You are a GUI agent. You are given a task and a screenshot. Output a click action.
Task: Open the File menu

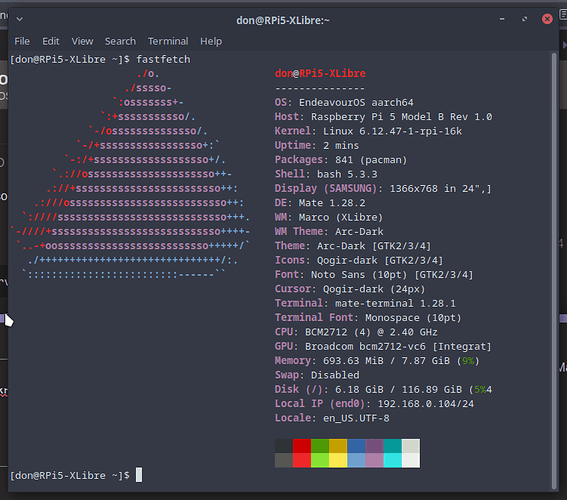point(22,42)
